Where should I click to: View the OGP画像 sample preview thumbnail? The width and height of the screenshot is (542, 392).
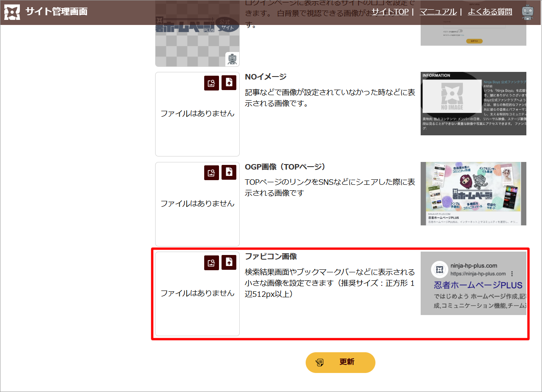(473, 193)
